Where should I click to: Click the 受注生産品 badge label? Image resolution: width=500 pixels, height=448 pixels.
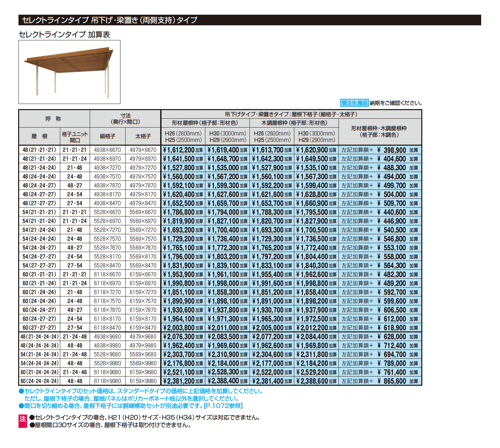tap(354, 103)
